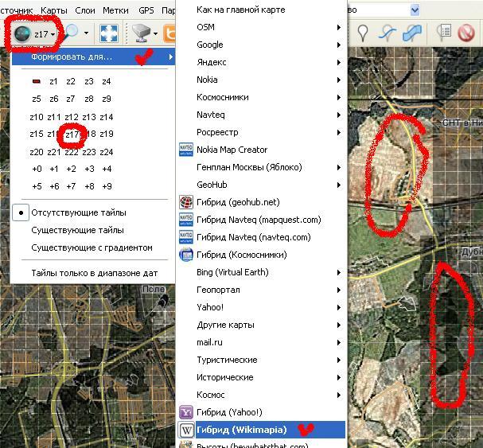This screenshot has height=448, width=483.
Task: Open the placemark manager list icon
Action: tap(443, 33)
